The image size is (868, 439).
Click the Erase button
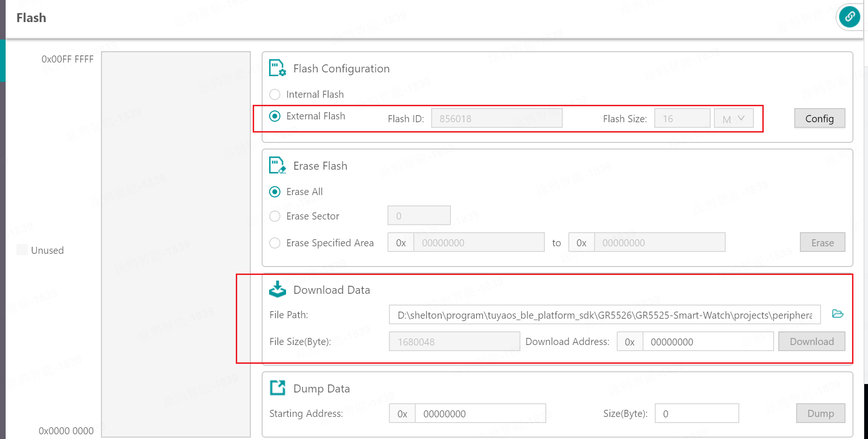click(x=822, y=243)
